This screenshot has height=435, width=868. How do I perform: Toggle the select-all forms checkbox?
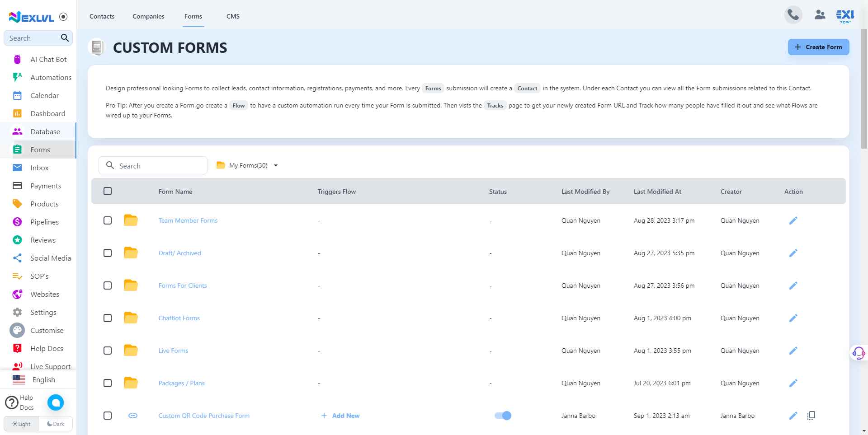click(108, 191)
